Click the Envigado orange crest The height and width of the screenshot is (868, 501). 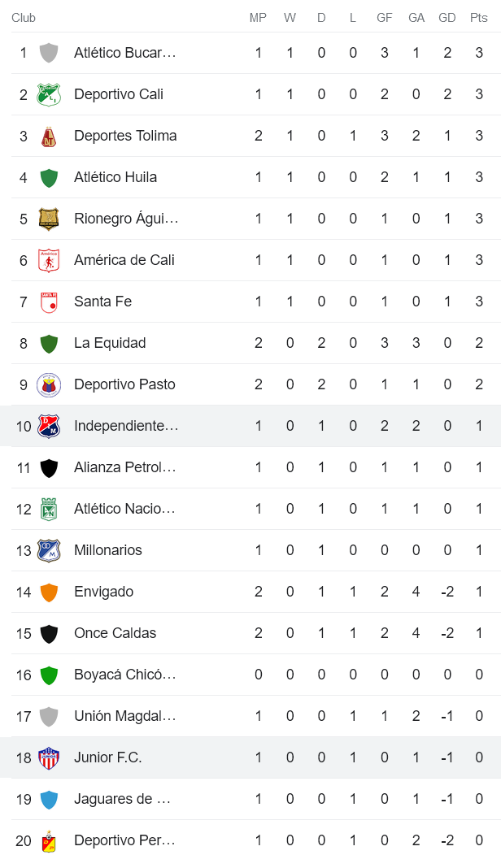[x=49, y=592]
